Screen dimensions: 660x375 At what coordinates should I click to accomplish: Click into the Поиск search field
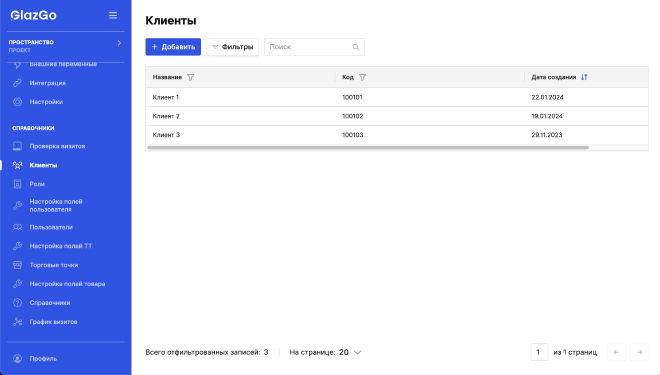pos(314,47)
